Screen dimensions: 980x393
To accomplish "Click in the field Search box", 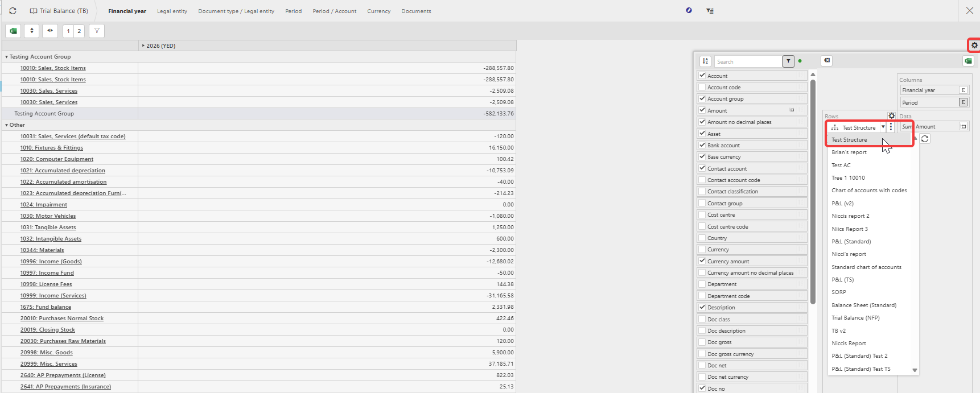I will 748,61.
